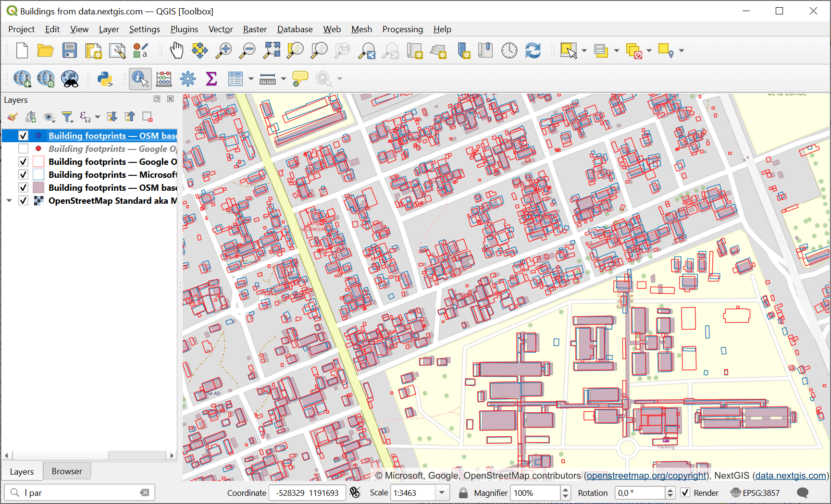
Task: Toggle the Render checkbox in status bar
Action: pyautogui.click(x=685, y=493)
